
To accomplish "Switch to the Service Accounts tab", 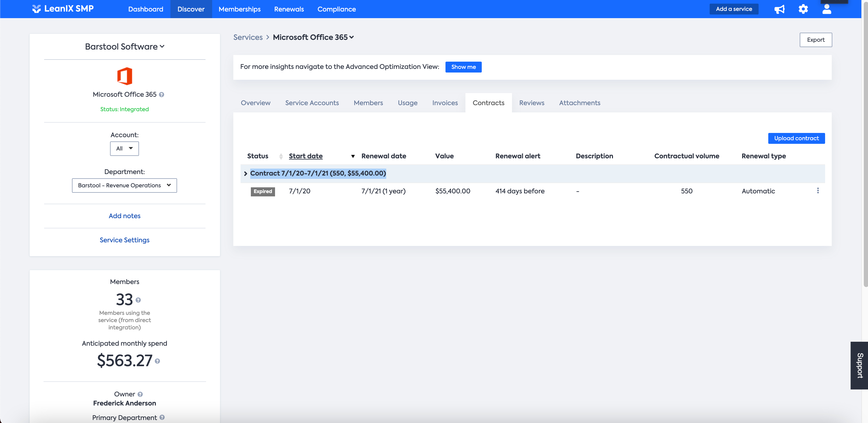I will (312, 103).
